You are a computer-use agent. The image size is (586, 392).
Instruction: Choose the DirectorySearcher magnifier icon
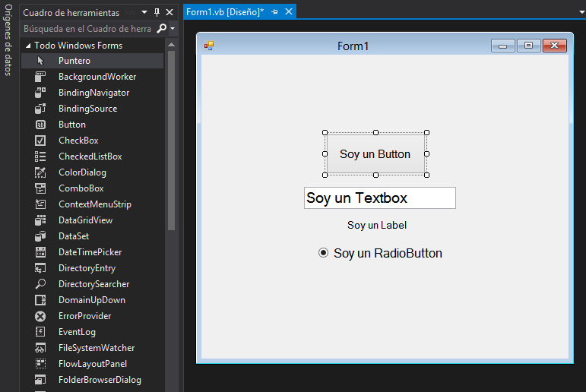pyautogui.click(x=40, y=284)
